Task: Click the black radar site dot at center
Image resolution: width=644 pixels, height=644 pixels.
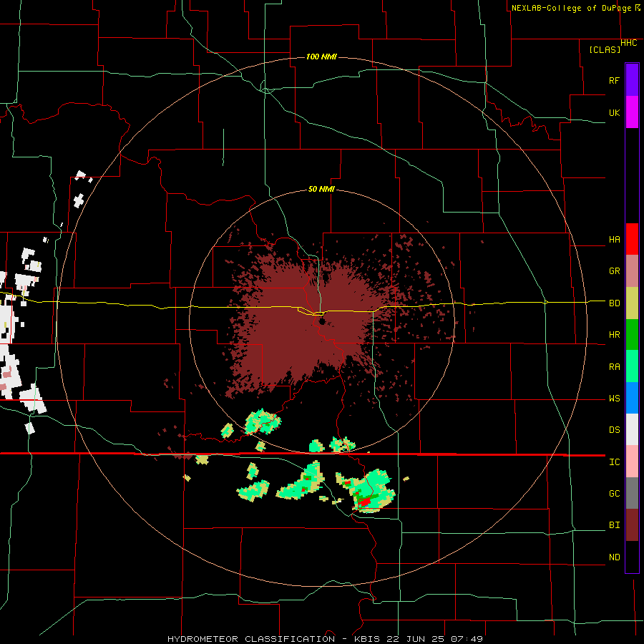Action: 321,321
